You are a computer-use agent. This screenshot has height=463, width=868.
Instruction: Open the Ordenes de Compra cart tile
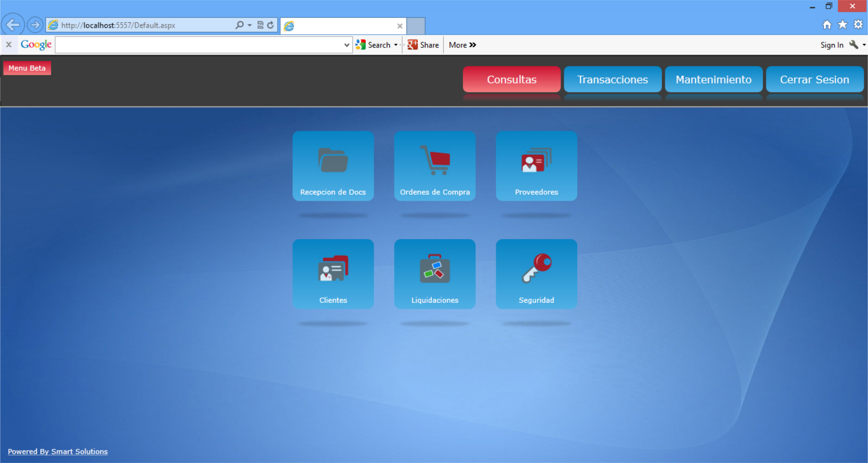435,166
